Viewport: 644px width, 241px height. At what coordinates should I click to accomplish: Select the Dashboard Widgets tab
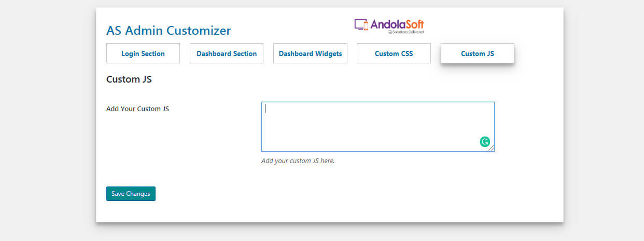[310, 53]
